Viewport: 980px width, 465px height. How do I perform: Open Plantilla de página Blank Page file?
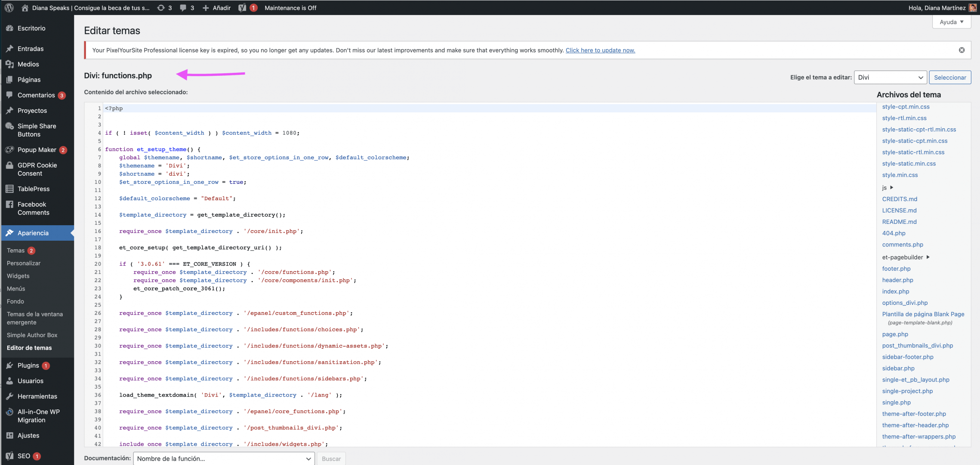click(923, 314)
